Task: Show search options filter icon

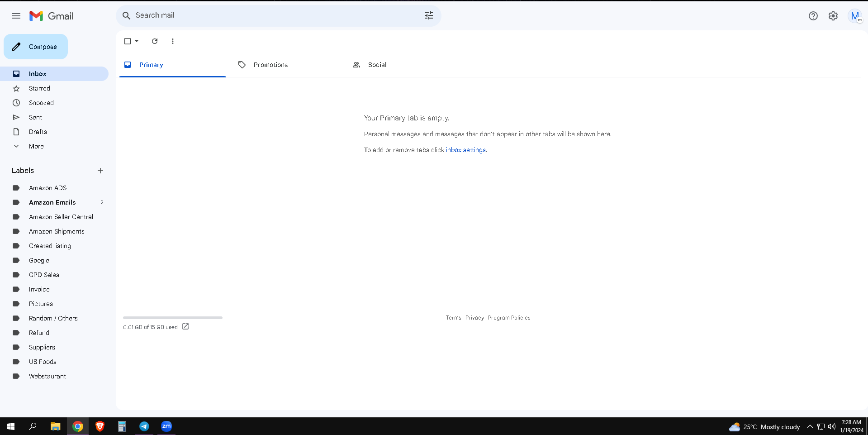Action: tap(429, 15)
